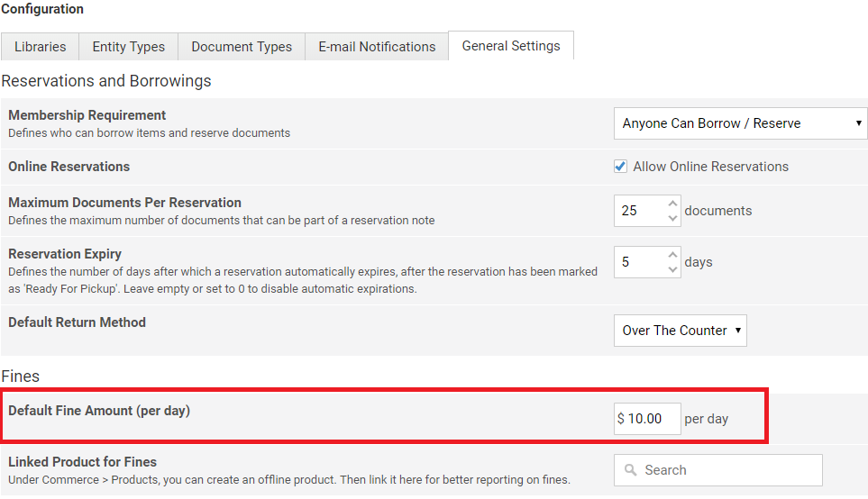The width and height of the screenshot is (868, 499).
Task: Uncheck the Allow Online Reservations checkbox
Action: [x=620, y=167]
